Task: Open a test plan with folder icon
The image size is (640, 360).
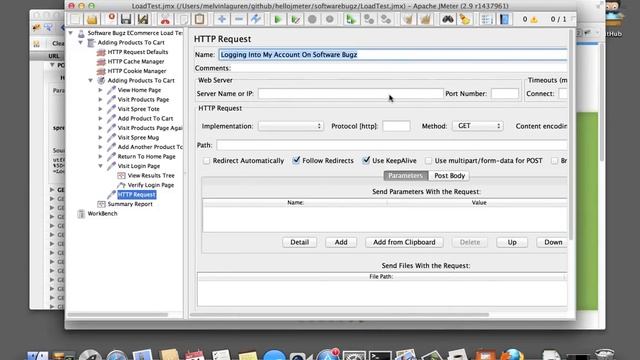Action: (x=92, y=19)
